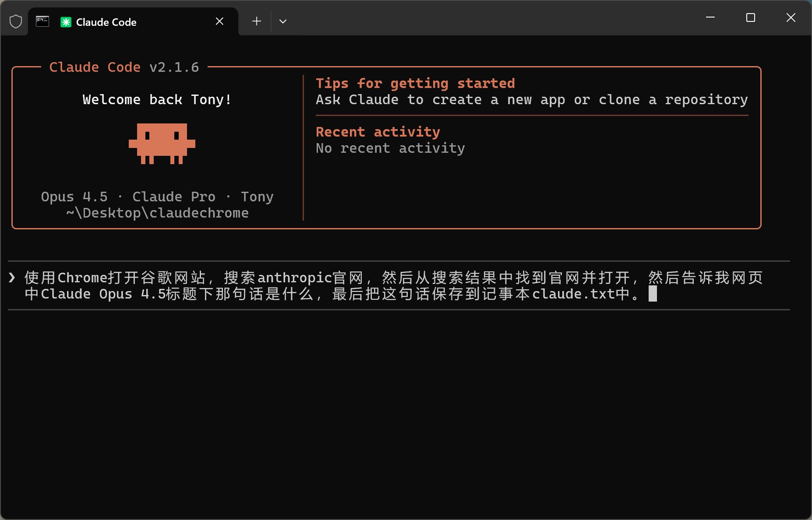812x520 pixels.
Task: Click the Tips for getting started heading
Action: pos(415,83)
